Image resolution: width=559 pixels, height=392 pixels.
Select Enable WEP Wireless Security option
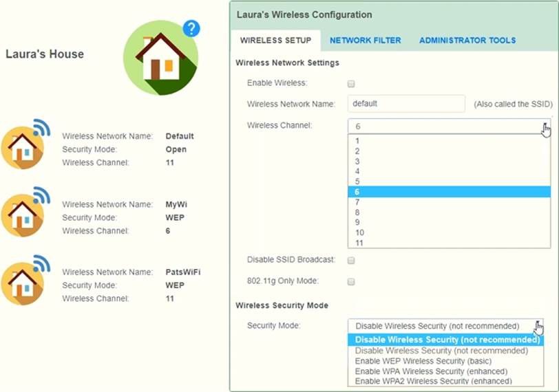coord(423,361)
